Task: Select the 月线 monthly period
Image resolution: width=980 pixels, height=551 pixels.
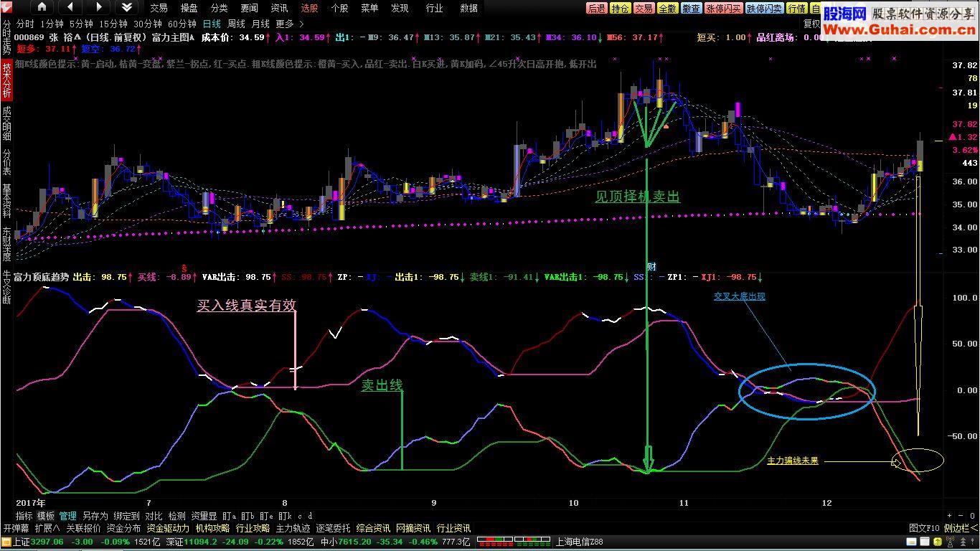Action: 260,24
